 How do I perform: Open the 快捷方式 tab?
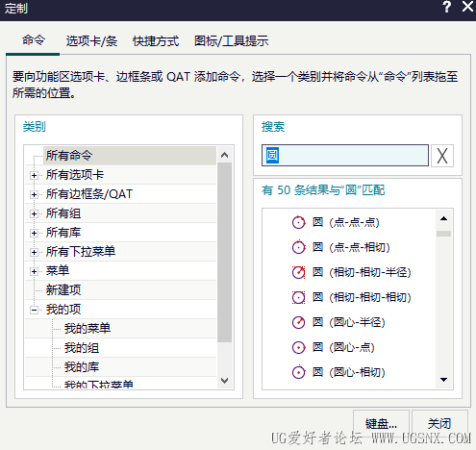pos(156,41)
